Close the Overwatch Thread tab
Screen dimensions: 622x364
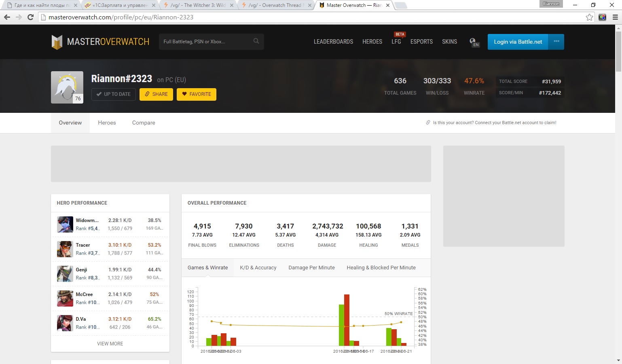[x=310, y=5]
